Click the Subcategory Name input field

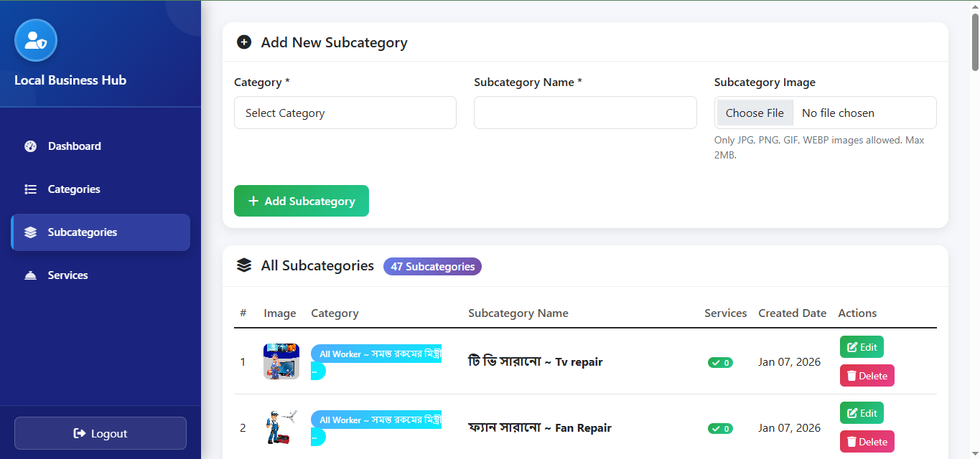click(x=585, y=113)
